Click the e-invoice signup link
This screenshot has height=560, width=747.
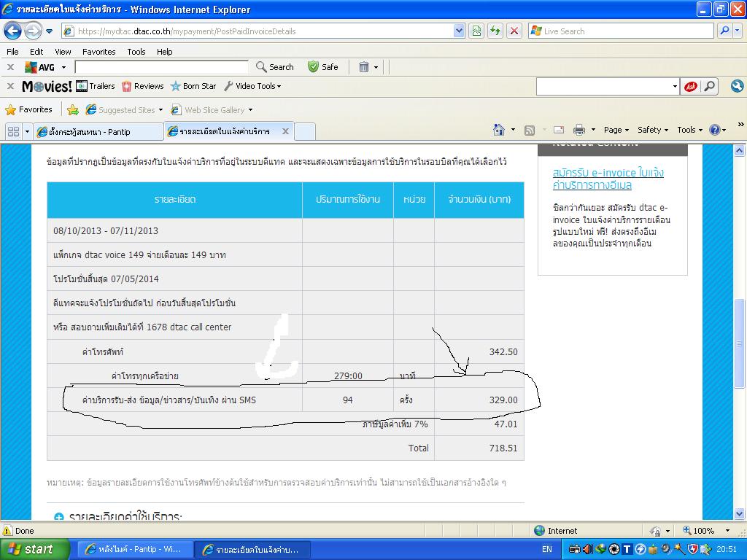pyautogui.click(x=608, y=179)
